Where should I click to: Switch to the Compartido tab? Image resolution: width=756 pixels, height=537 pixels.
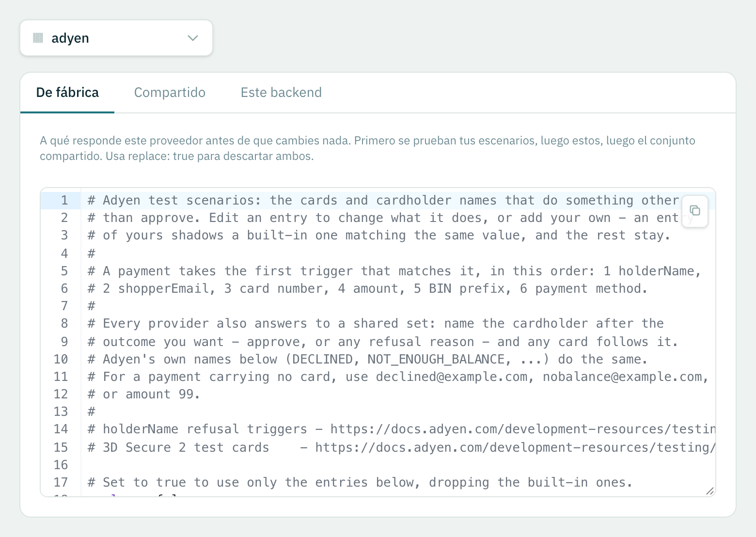[x=170, y=93]
